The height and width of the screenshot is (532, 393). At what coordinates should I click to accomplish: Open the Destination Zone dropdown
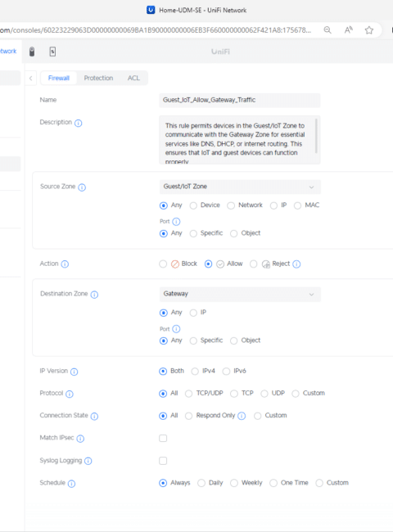pyautogui.click(x=240, y=294)
